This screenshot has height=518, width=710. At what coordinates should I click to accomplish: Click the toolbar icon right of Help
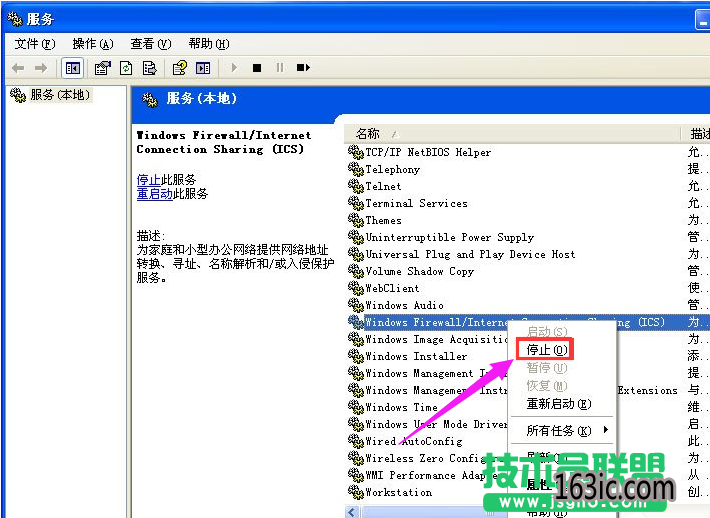203,68
